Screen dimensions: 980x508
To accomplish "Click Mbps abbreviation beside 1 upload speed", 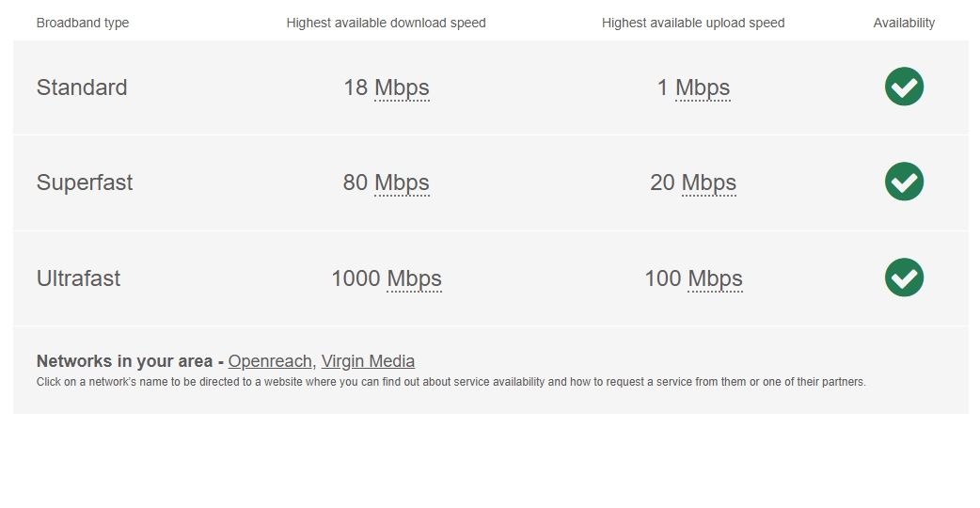I will (703, 88).
